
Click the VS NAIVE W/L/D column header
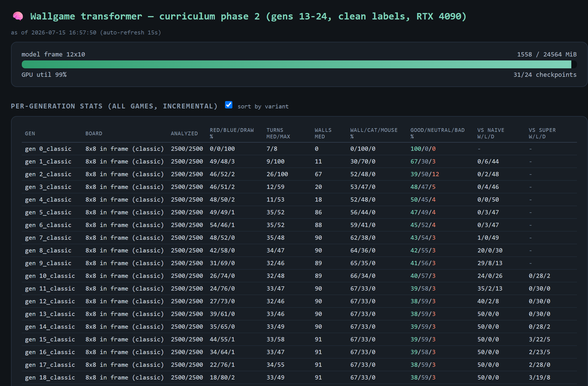pos(491,133)
